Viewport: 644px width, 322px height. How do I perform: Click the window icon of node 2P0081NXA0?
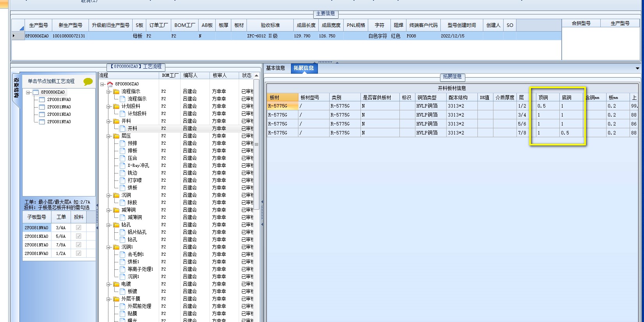(42, 114)
